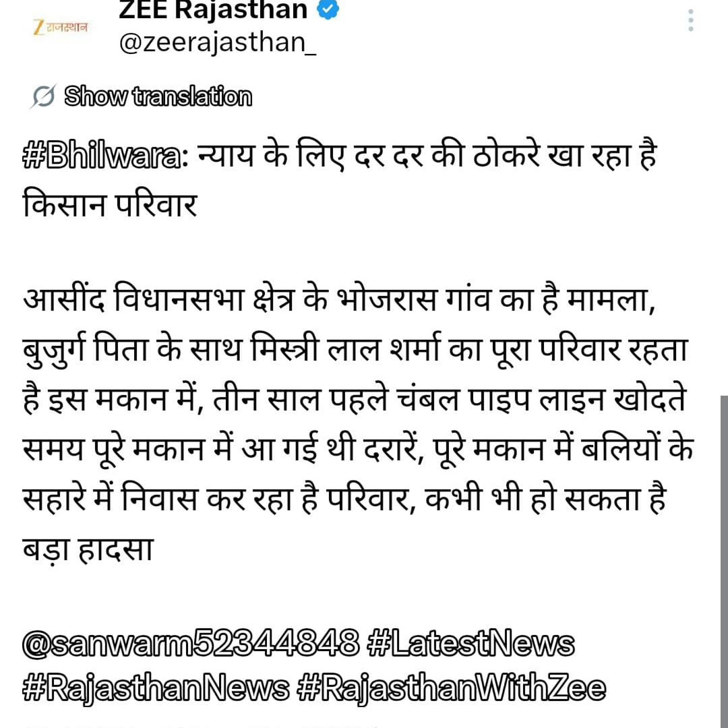Image resolution: width=728 pixels, height=728 pixels.
Task: Open the ZEE Rajasthan display name
Action: pyautogui.click(x=213, y=9)
